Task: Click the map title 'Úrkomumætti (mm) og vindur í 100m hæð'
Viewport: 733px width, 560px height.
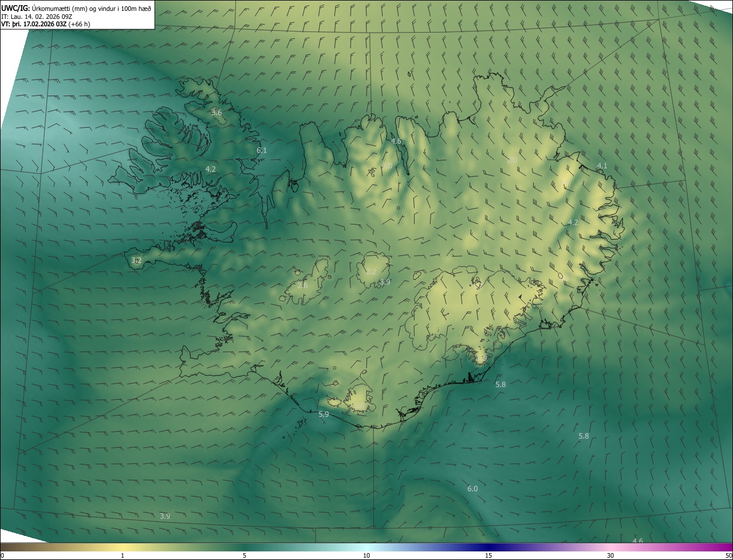Action: [x=91, y=8]
